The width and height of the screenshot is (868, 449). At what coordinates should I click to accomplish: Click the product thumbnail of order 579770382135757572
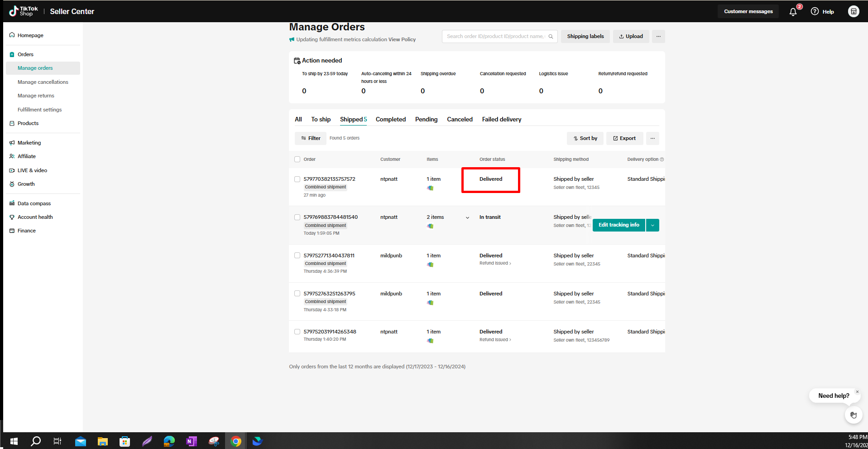pos(430,188)
